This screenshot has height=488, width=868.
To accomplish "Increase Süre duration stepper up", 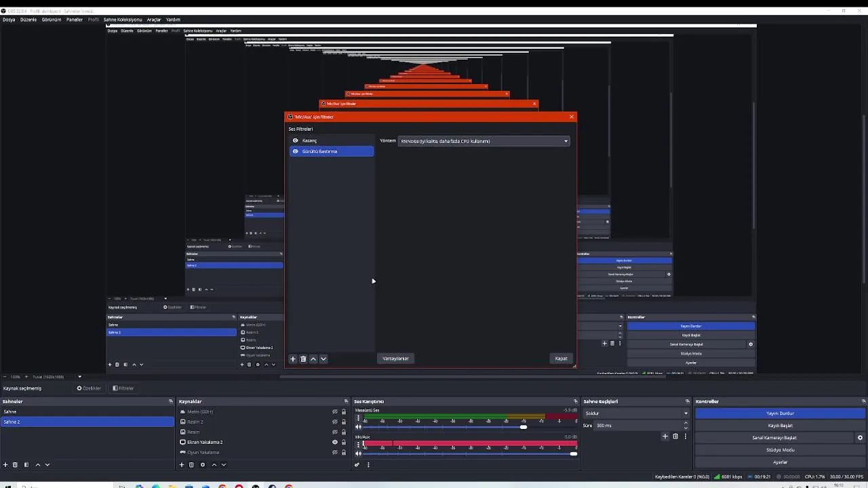I will point(686,423).
